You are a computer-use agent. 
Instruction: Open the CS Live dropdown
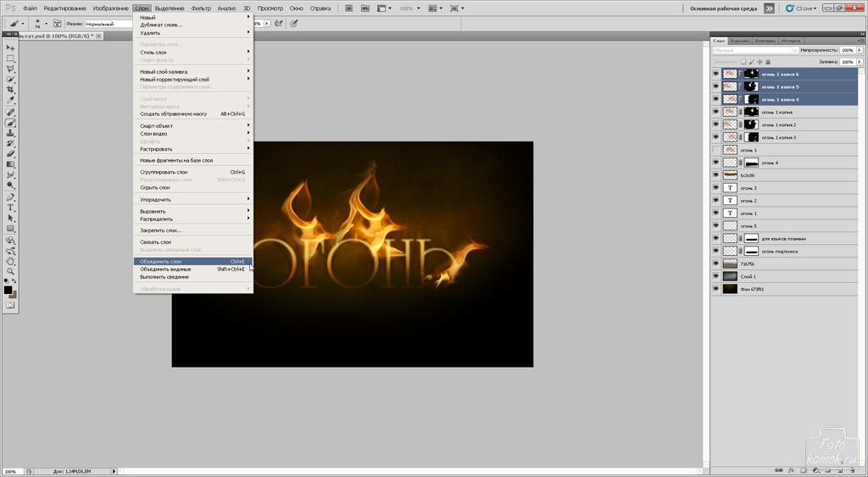click(801, 8)
